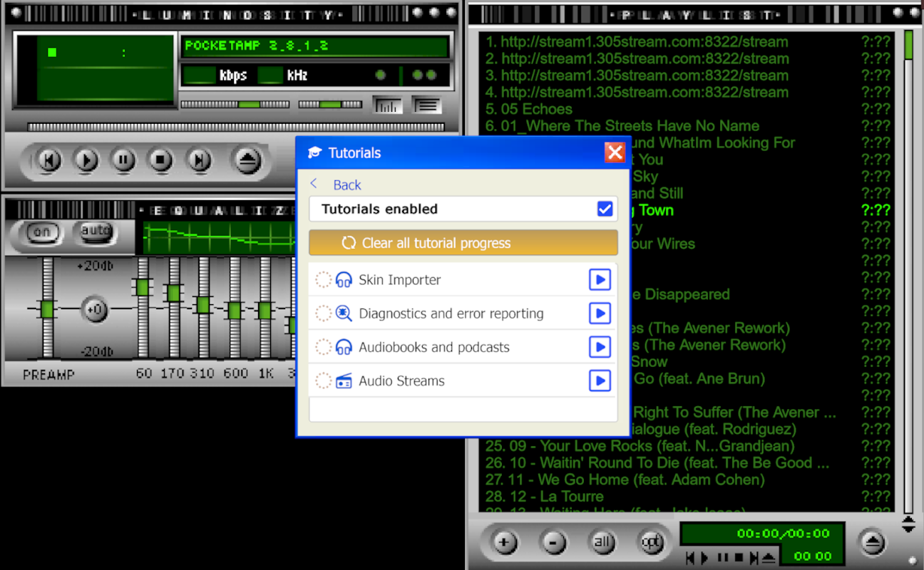Toggle the equalizer auto button
Image resolution: width=924 pixels, height=570 pixels.
pos(96,232)
